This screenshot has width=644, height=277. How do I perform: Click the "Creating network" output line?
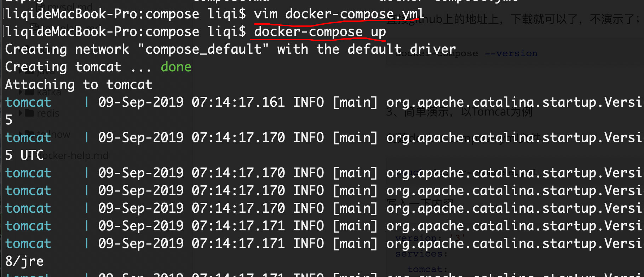230,49
